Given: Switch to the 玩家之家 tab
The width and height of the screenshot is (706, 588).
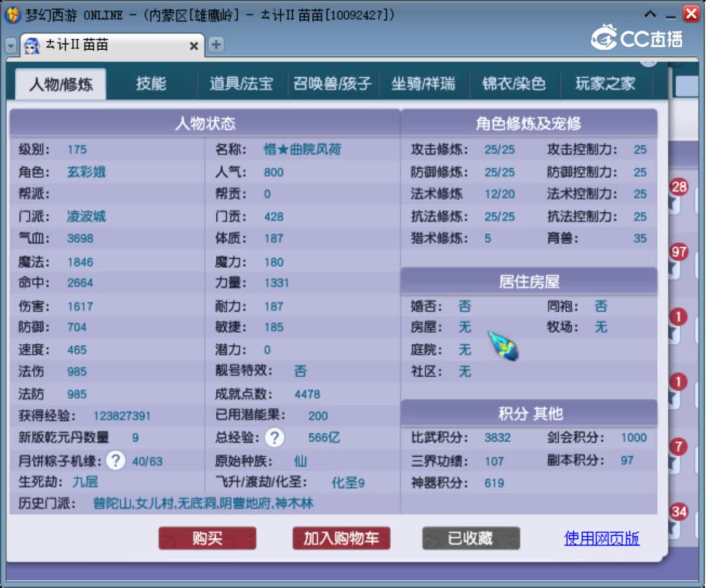Looking at the screenshot, I should (x=605, y=84).
